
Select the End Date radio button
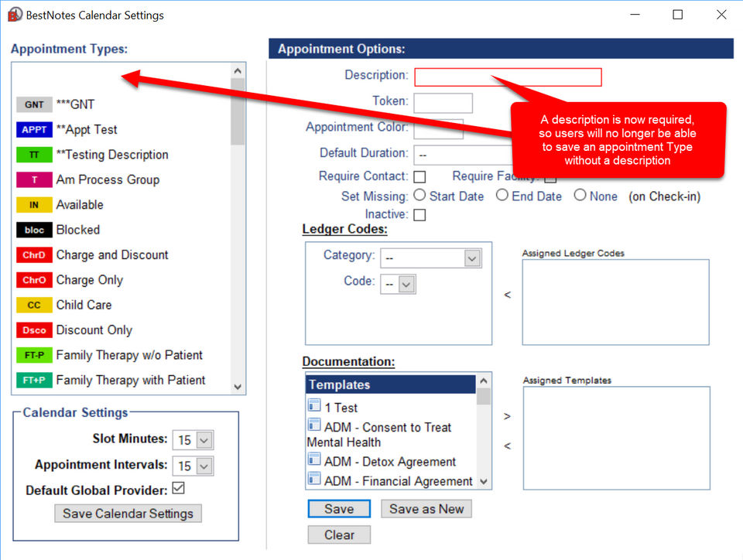coord(502,195)
